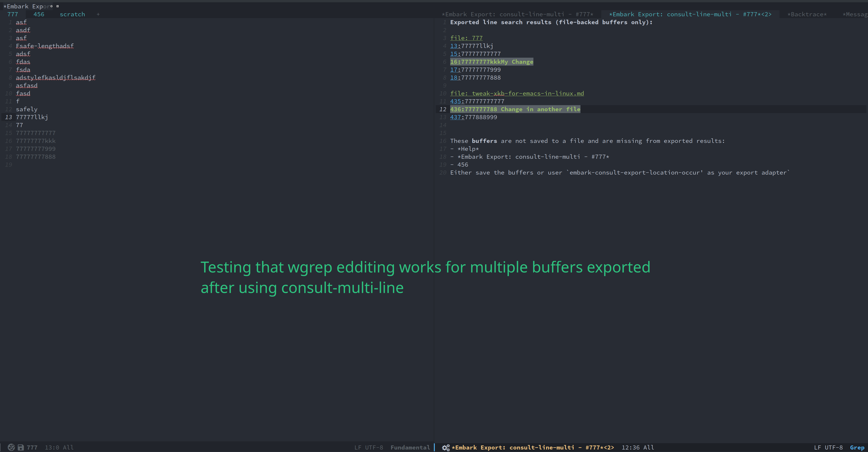Place cursor on the safely line
This screenshot has height=452, width=868.
point(27,109)
